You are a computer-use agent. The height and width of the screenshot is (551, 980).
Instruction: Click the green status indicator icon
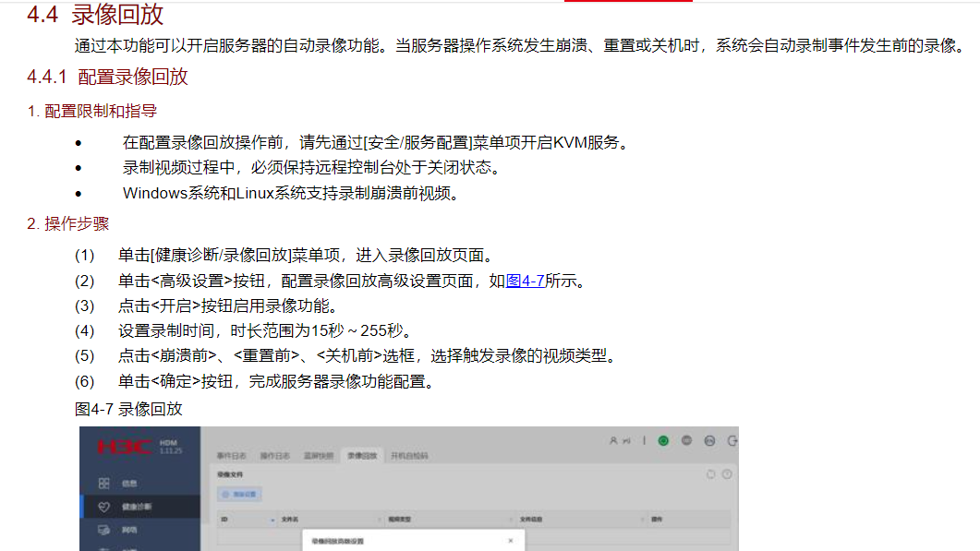(663, 440)
